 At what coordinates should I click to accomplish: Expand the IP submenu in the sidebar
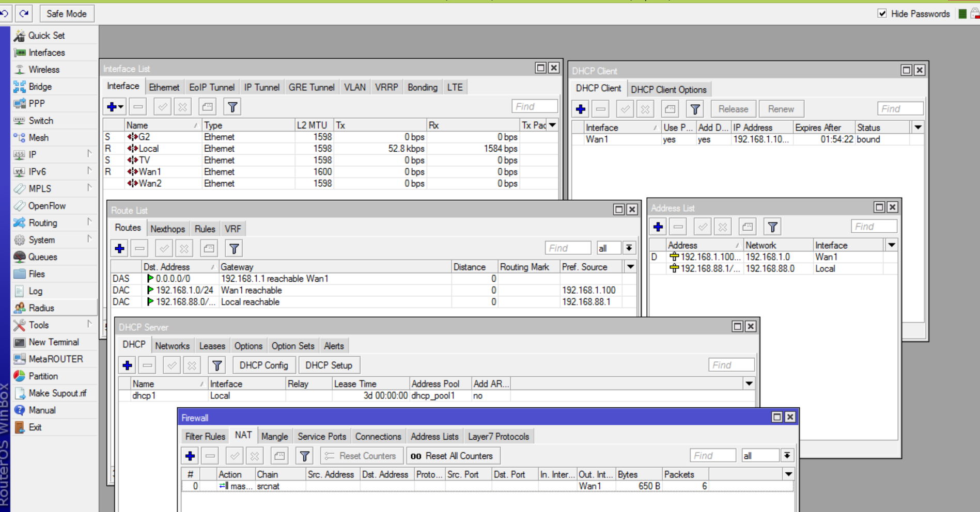click(33, 155)
